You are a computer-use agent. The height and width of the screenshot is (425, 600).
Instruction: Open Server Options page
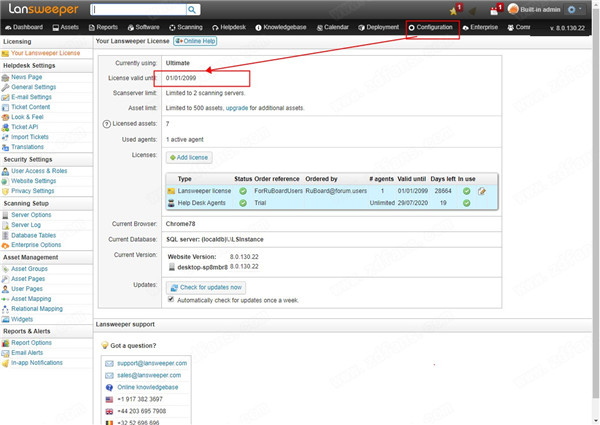pos(31,215)
